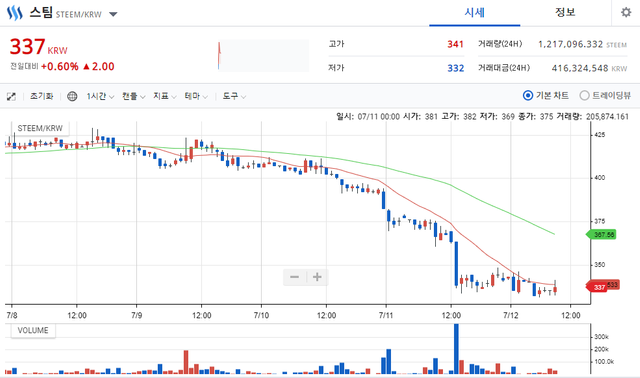
Task: Click the current price 337 KRW
Action: [x=38, y=47]
